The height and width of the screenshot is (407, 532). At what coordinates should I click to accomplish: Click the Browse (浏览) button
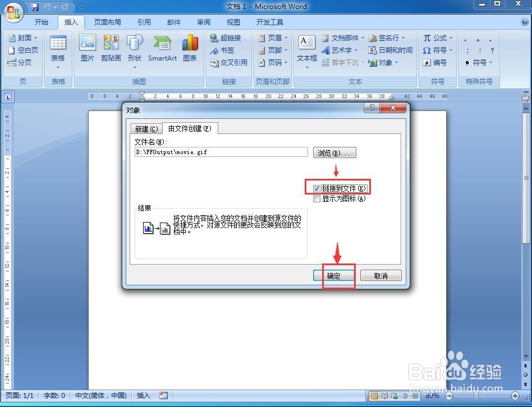coord(334,153)
